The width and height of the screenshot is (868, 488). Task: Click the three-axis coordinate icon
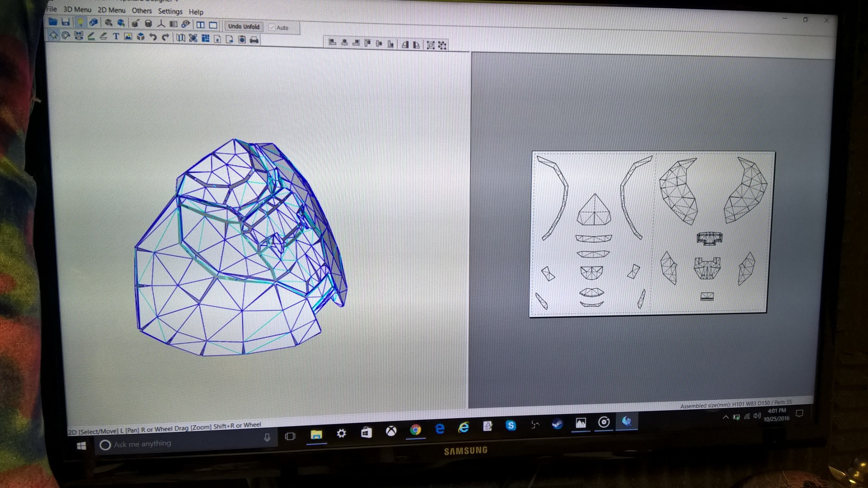[x=161, y=24]
